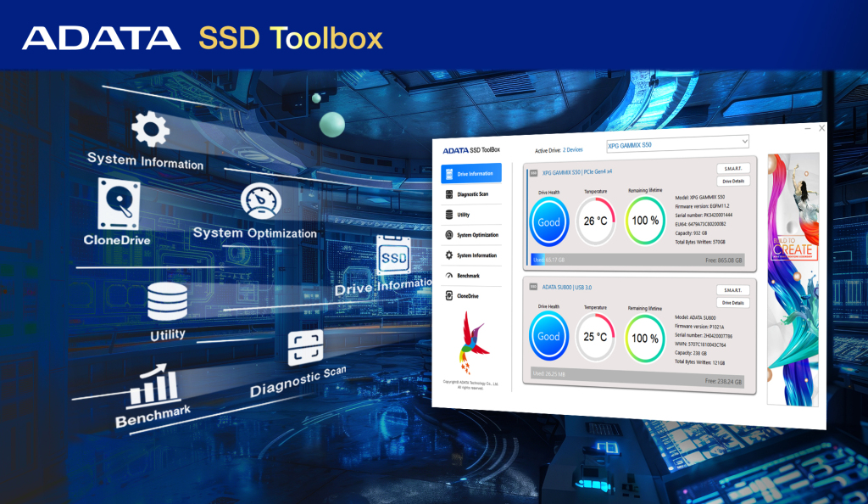Click the 'Free: 238.24 GB' label
Image resolution: width=868 pixels, height=504 pixels.
coord(723,382)
